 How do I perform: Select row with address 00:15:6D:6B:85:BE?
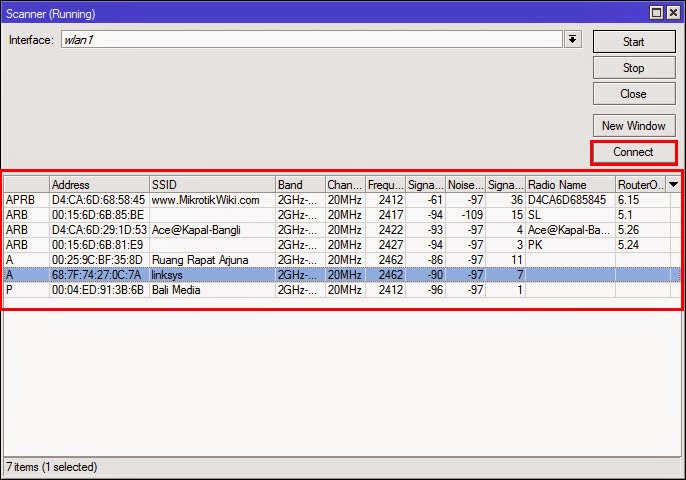tap(98, 215)
